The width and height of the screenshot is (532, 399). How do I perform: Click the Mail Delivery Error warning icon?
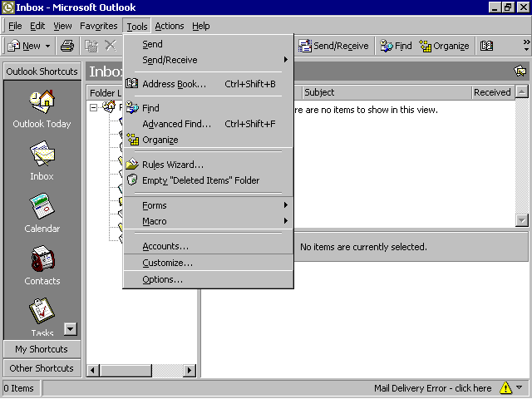coord(505,388)
